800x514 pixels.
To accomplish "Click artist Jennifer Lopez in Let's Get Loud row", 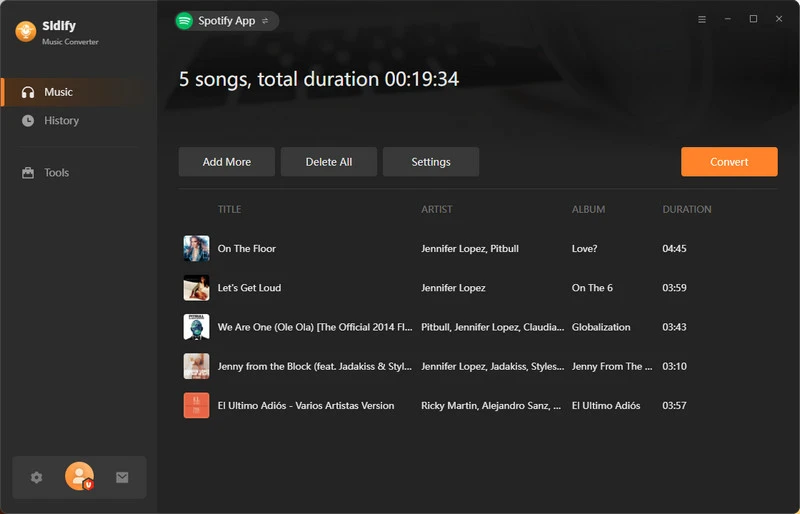I will [x=453, y=288].
